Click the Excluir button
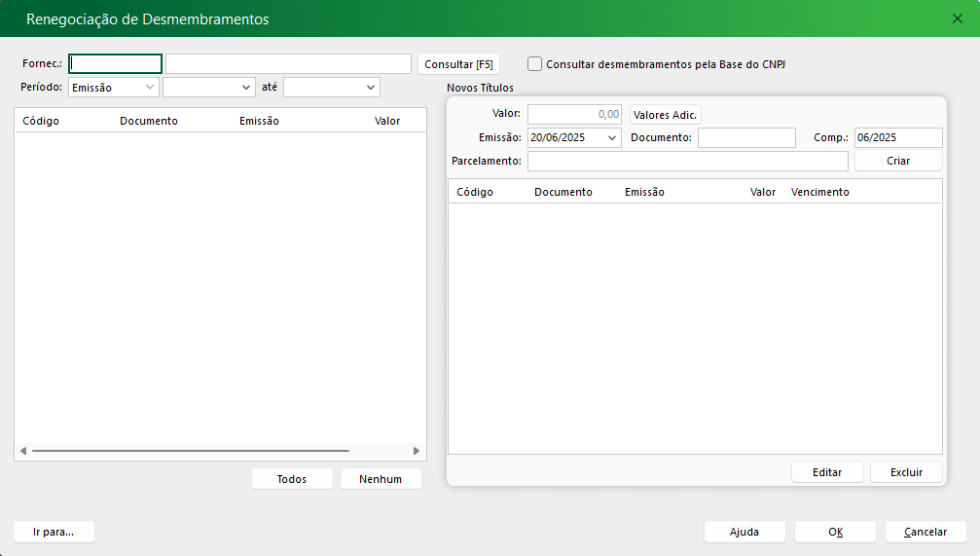The height and width of the screenshot is (556, 980). [x=906, y=472]
